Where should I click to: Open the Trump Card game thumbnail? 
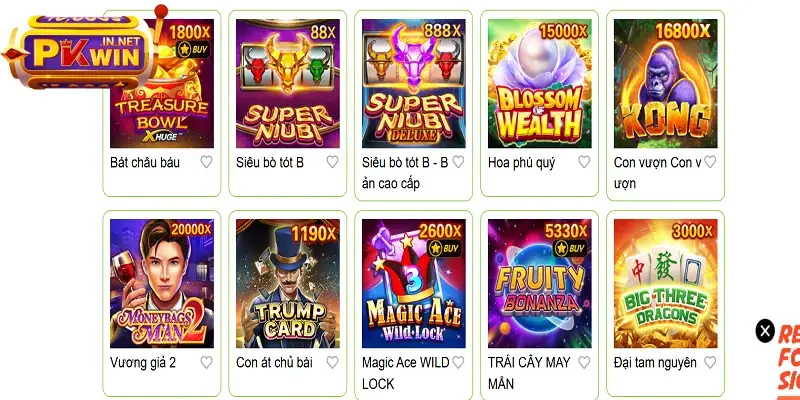(287, 284)
